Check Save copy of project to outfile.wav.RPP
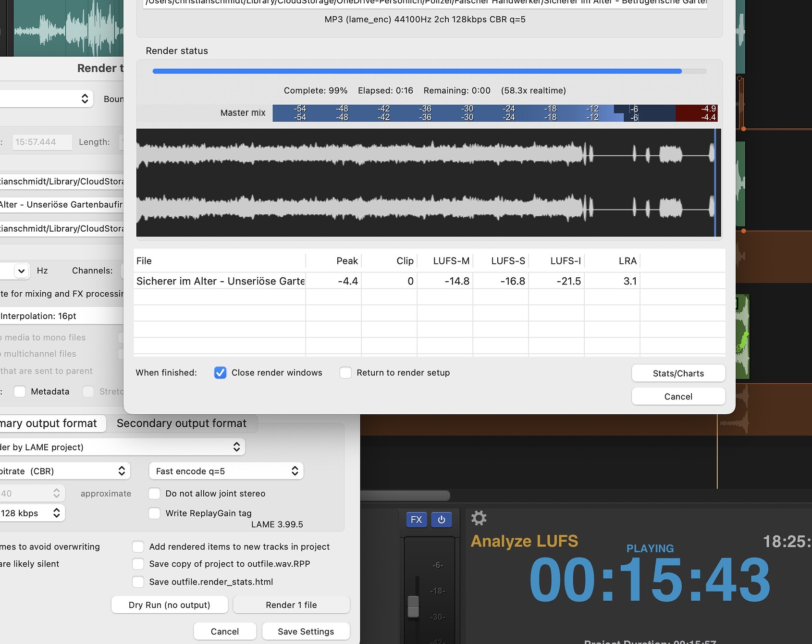Viewport: 812px width, 644px height. tap(138, 564)
